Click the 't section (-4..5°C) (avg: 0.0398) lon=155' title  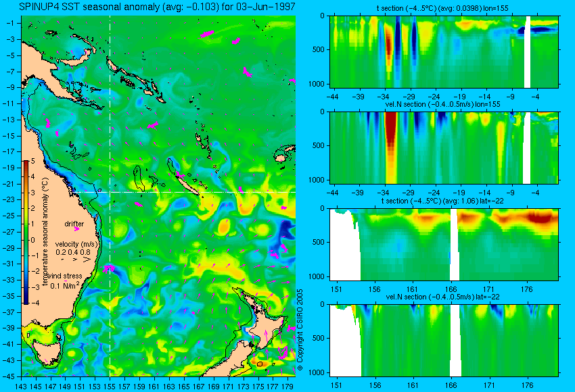tap(442, 8)
